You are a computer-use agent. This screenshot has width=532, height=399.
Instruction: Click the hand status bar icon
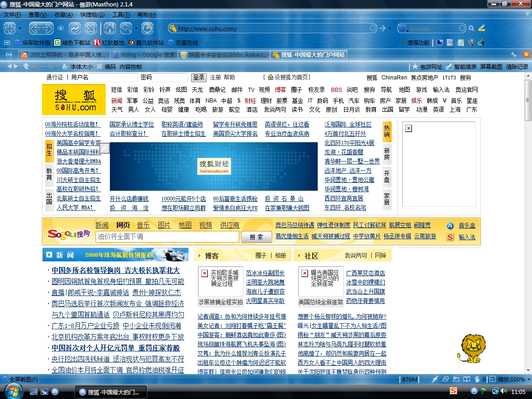pos(477,379)
